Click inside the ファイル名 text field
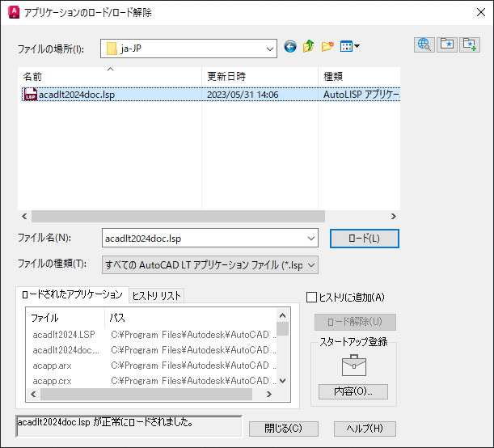The image size is (494, 448). pos(204,239)
